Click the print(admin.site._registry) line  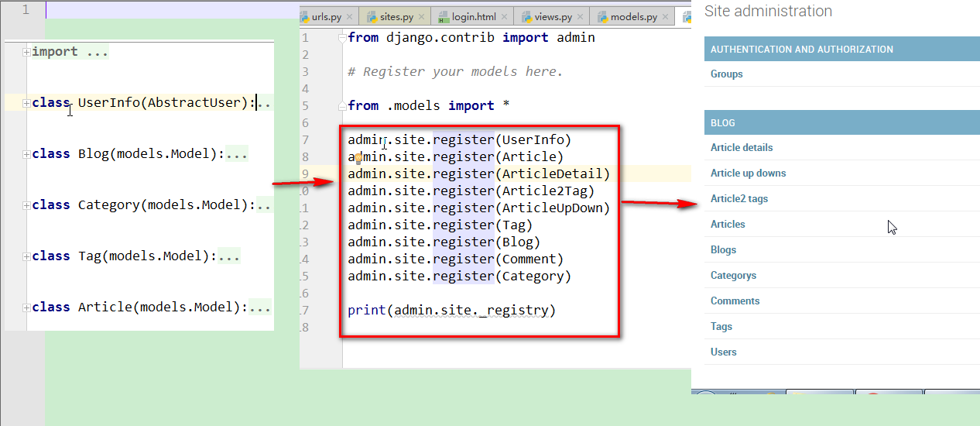451,311
